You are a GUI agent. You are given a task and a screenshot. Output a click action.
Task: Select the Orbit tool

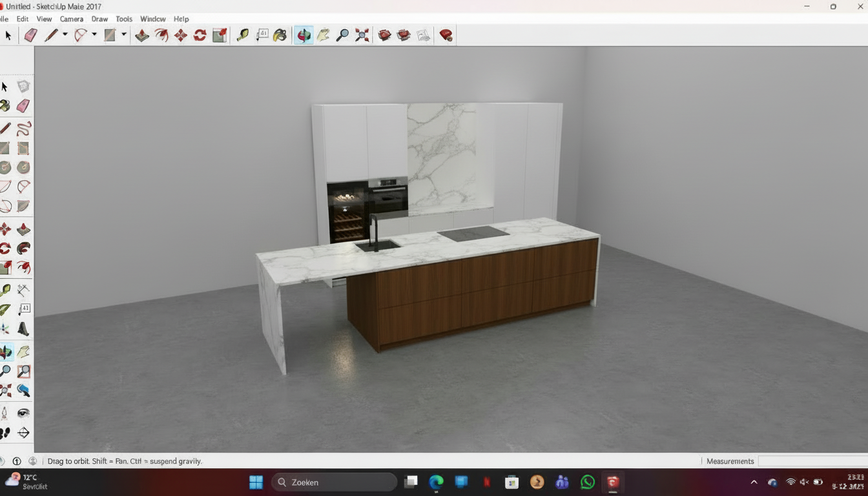coord(303,36)
